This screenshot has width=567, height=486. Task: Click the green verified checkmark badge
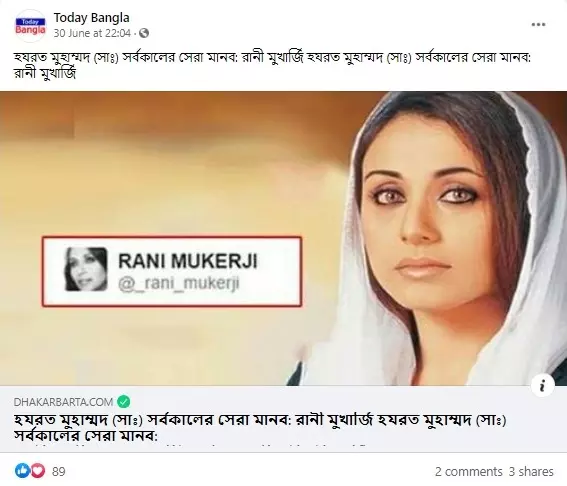point(124,402)
